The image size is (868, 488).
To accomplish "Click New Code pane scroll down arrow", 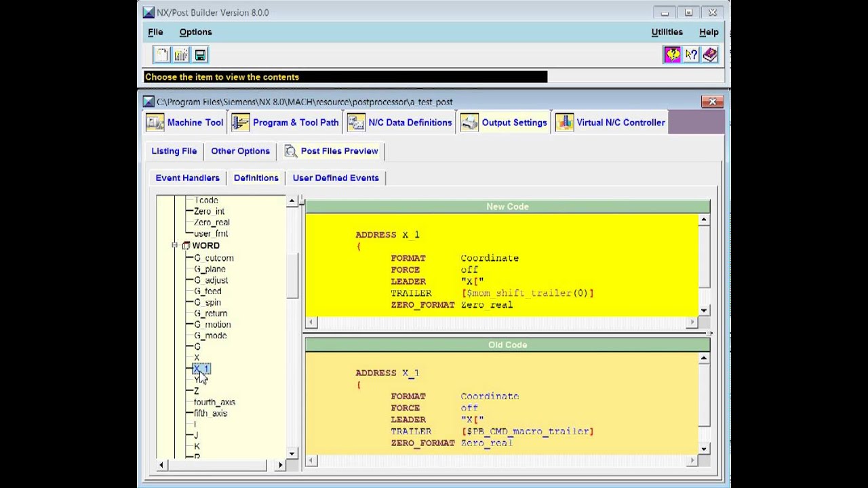I will [704, 310].
